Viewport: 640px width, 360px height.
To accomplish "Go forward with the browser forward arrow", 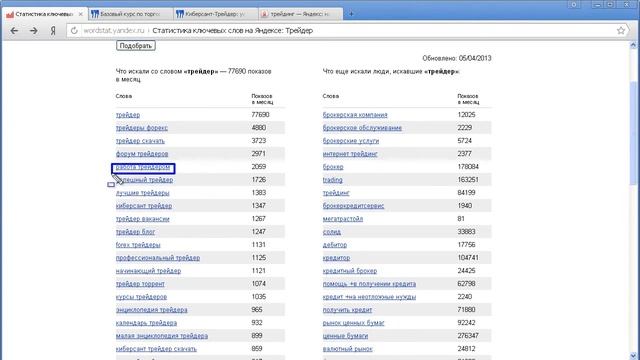I will pos(33,31).
